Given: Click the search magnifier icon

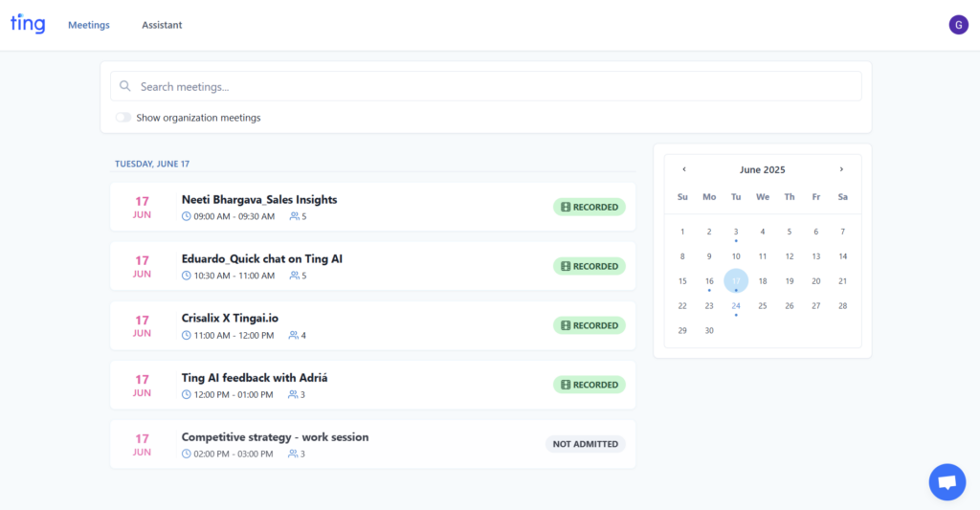Looking at the screenshot, I should pos(125,86).
